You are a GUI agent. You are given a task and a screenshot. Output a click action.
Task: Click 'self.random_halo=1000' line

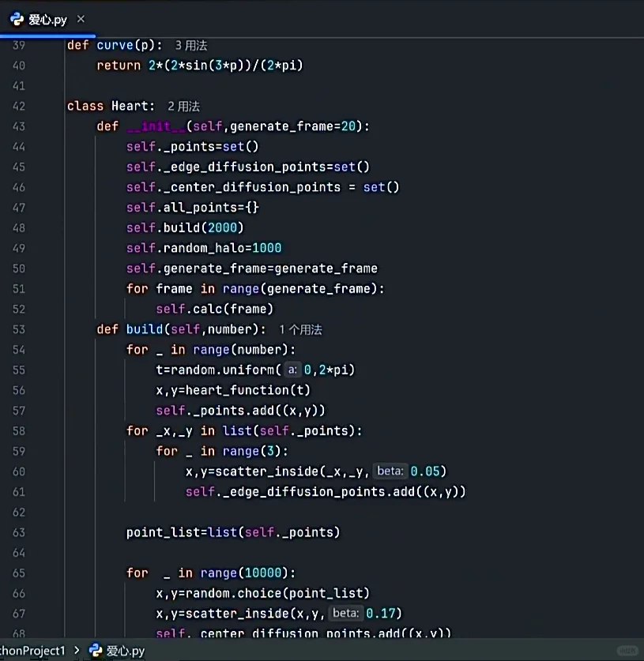(x=204, y=248)
